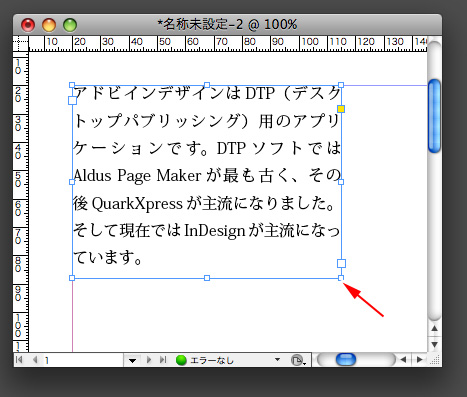
Task: Open the preflight menu dropdown arrow
Action: (277, 360)
